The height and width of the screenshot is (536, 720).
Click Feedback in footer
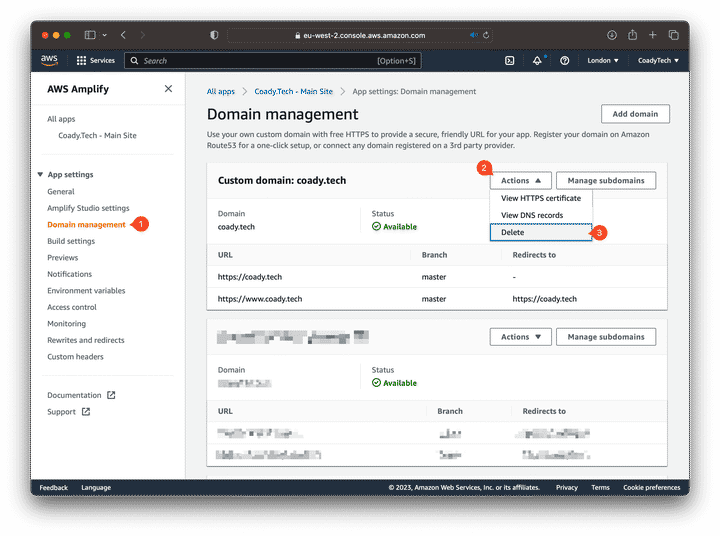point(53,488)
